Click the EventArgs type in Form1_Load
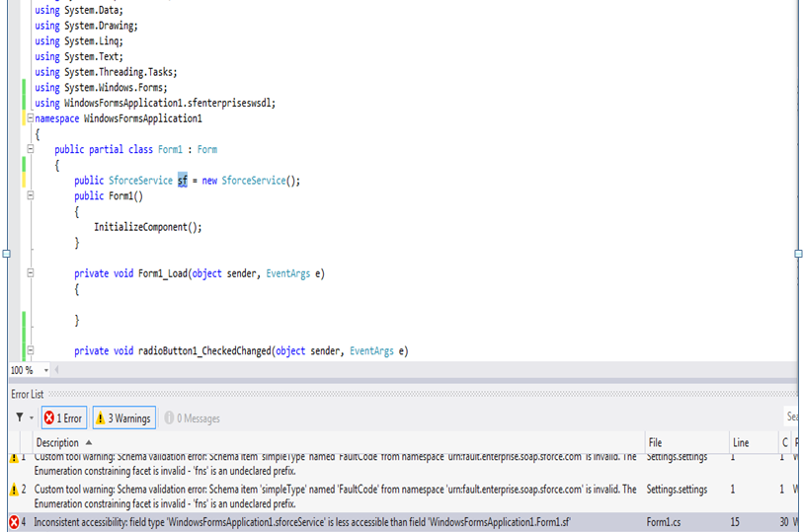Image resolution: width=803 pixels, height=532 pixels. coord(287,273)
